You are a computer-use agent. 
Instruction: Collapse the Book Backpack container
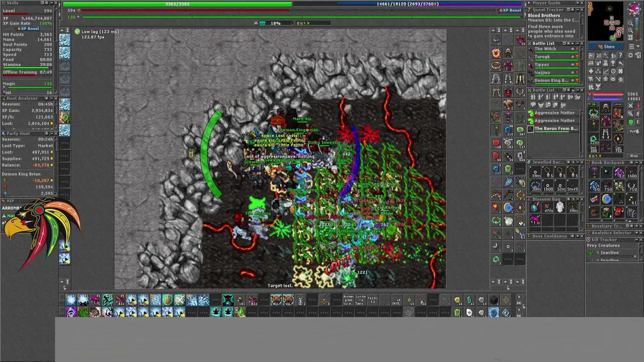[636, 162]
